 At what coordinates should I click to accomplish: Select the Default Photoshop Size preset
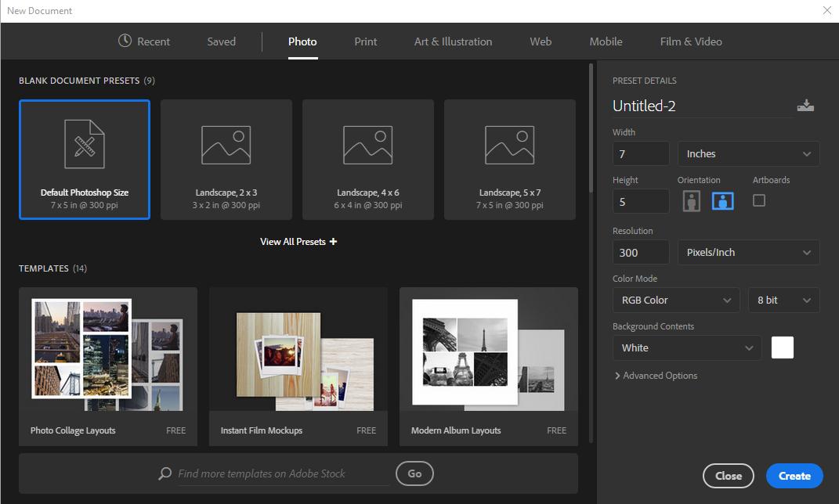(x=84, y=159)
